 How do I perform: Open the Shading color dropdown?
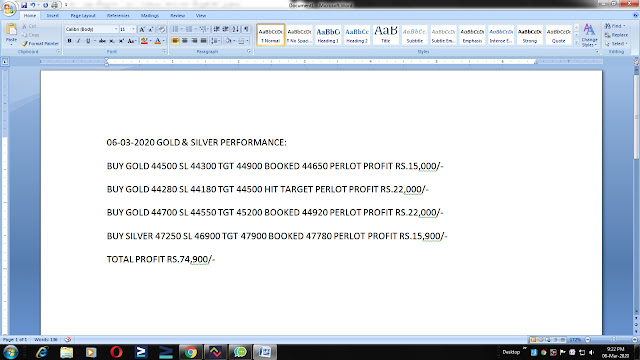pyautogui.click(x=234, y=41)
